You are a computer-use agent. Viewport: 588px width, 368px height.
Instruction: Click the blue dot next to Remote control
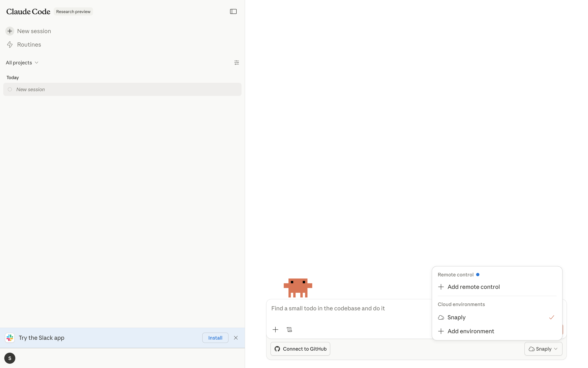click(x=478, y=275)
